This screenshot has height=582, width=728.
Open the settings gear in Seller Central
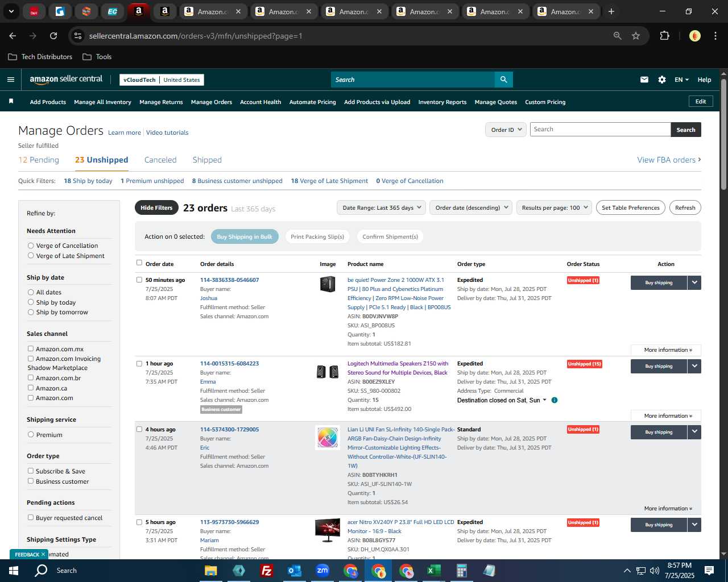[661, 80]
